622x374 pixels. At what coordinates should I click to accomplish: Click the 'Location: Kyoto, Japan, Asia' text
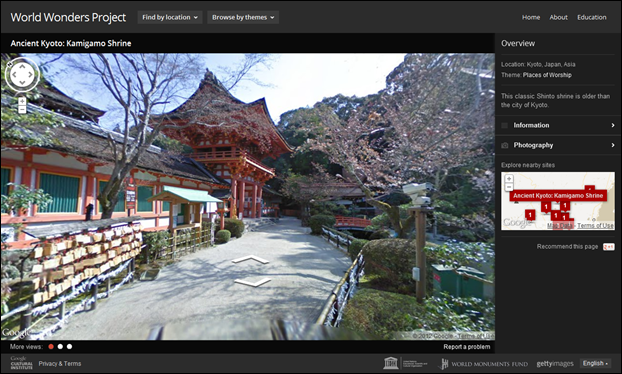(538, 64)
